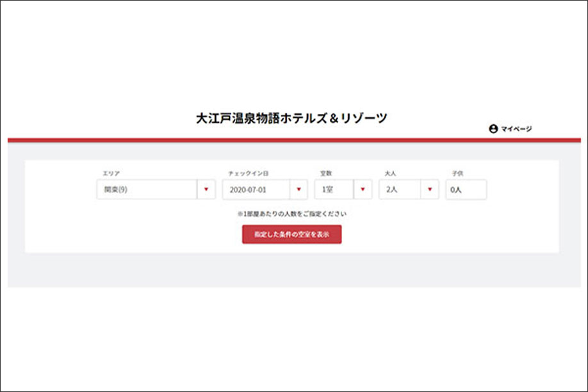This screenshot has height=392, width=588.
Task: Click the 大江戸温泉物語ホテルズ&リゾーツ title
Action: (291, 118)
